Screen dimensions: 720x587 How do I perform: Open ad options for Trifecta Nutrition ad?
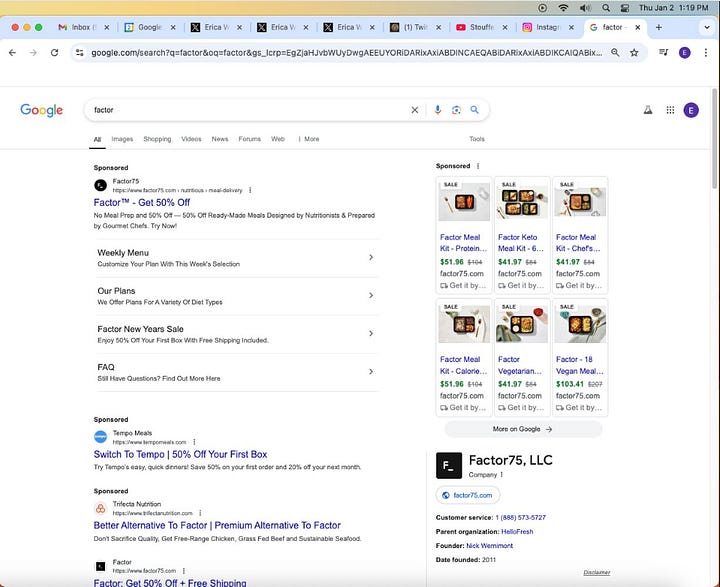[x=200, y=513]
